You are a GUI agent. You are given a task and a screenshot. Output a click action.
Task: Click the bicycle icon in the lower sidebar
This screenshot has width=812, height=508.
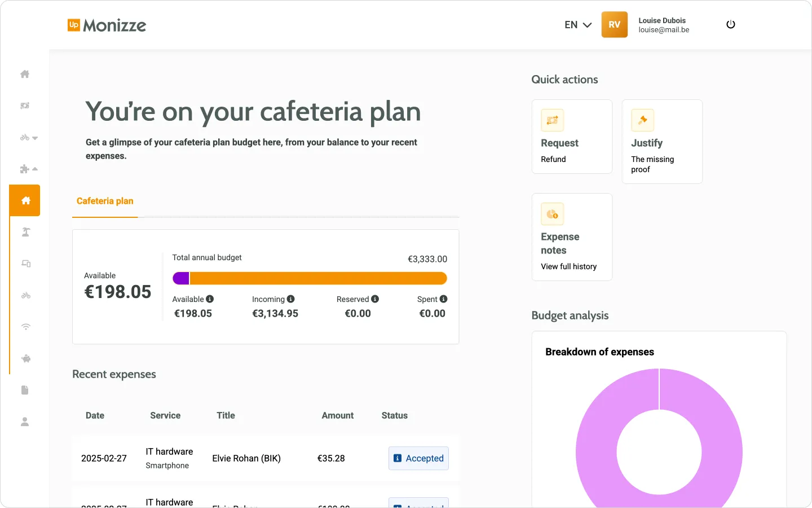coord(25,295)
